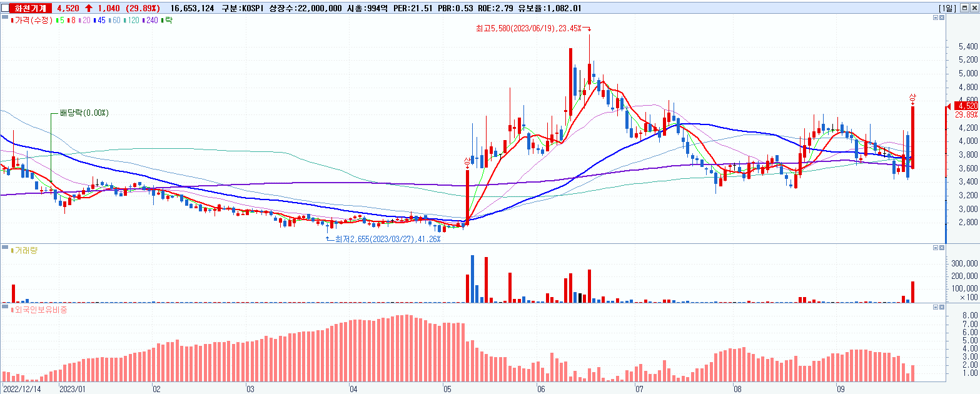
Task: Click the 5,400 price axis label
Action: 967,47
